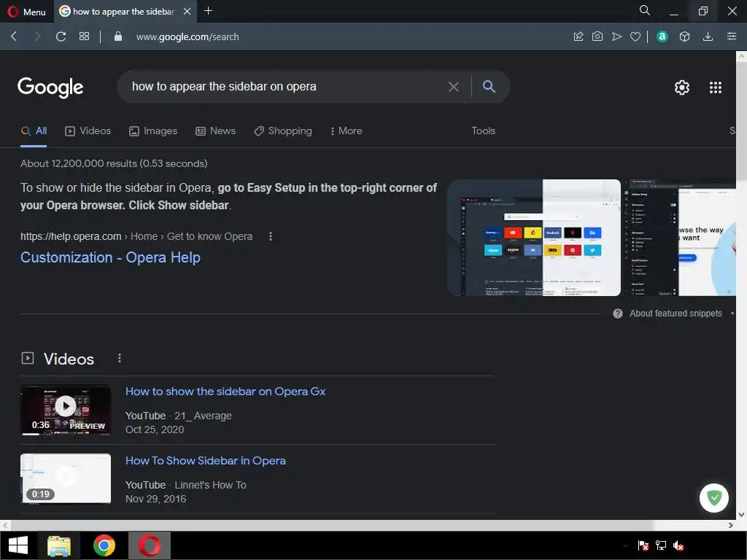Switch to the News tab
The height and width of the screenshot is (560, 747).
pos(215,131)
